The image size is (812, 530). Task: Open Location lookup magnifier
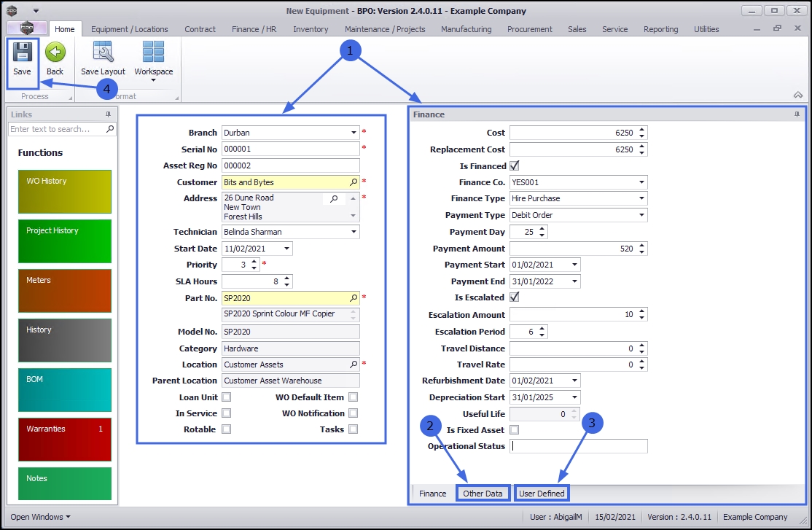pyautogui.click(x=354, y=365)
